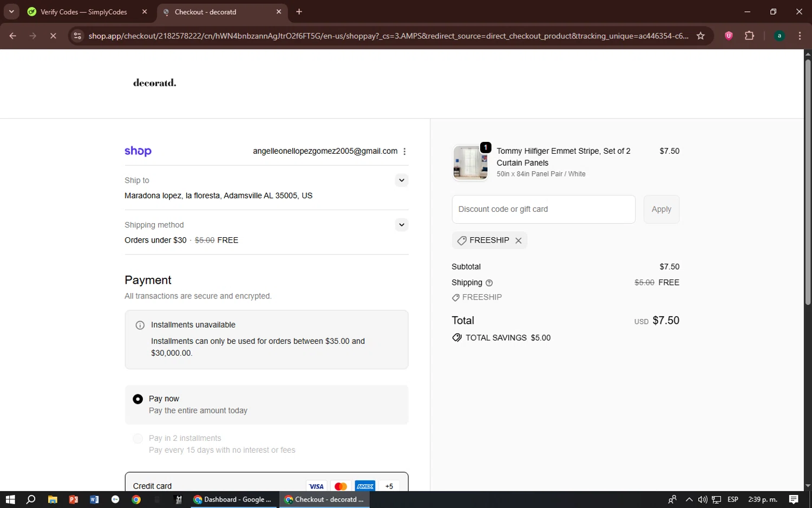Open the network status icon
812x508 pixels.
tap(716, 500)
